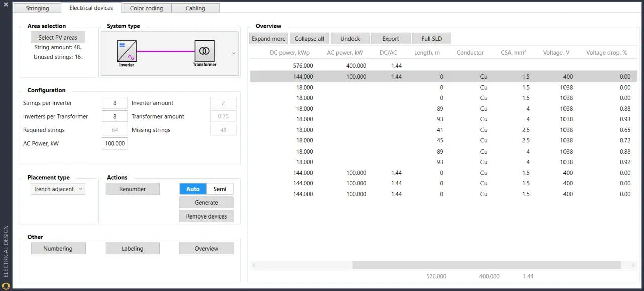The image size is (644, 291).
Task: Click the Length, m column header
Action: 427,53
